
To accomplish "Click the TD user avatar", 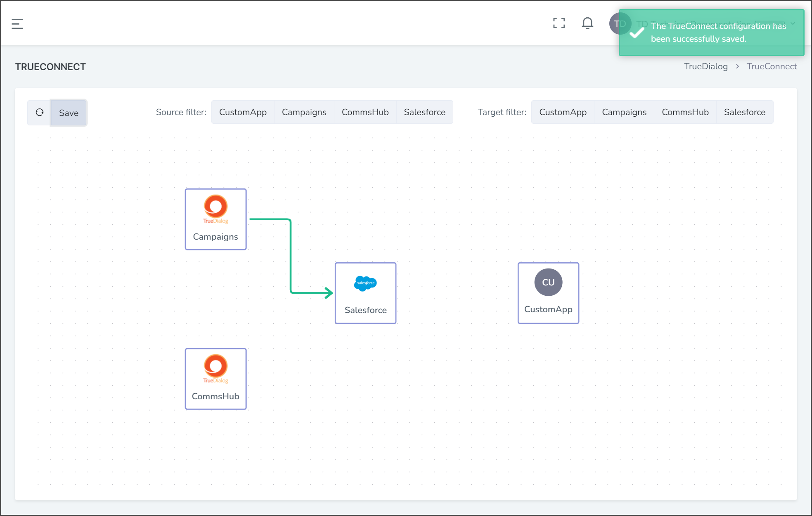I will click(620, 24).
